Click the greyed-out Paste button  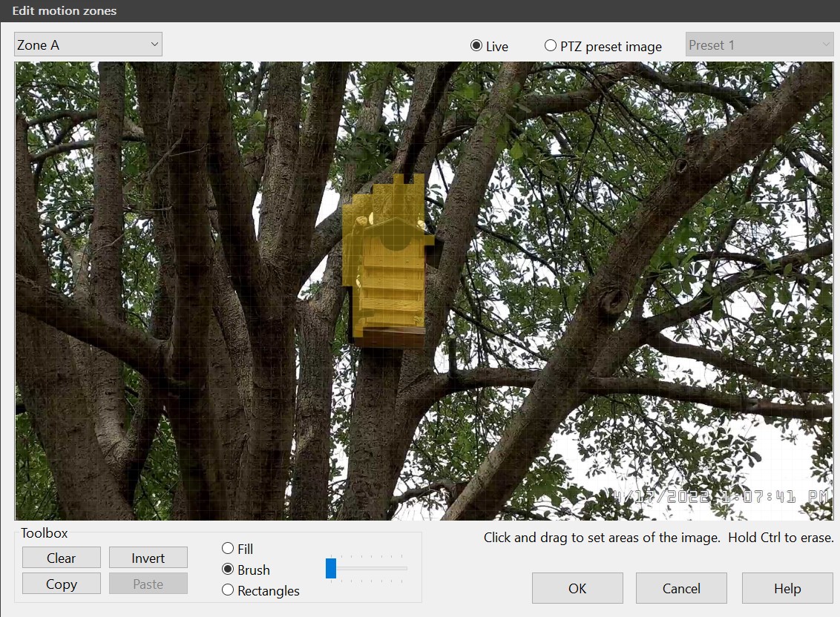(148, 584)
